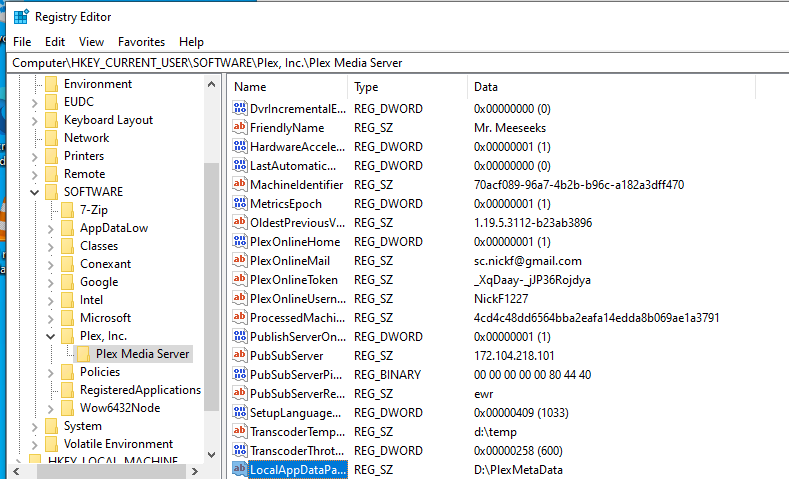Click the TranscoderTemp string value icon
The image size is (789, 479).
point(239,432)
